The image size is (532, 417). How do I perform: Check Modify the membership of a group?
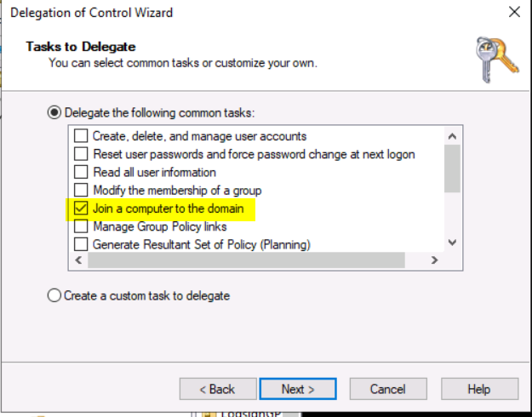tap(81, 190)
